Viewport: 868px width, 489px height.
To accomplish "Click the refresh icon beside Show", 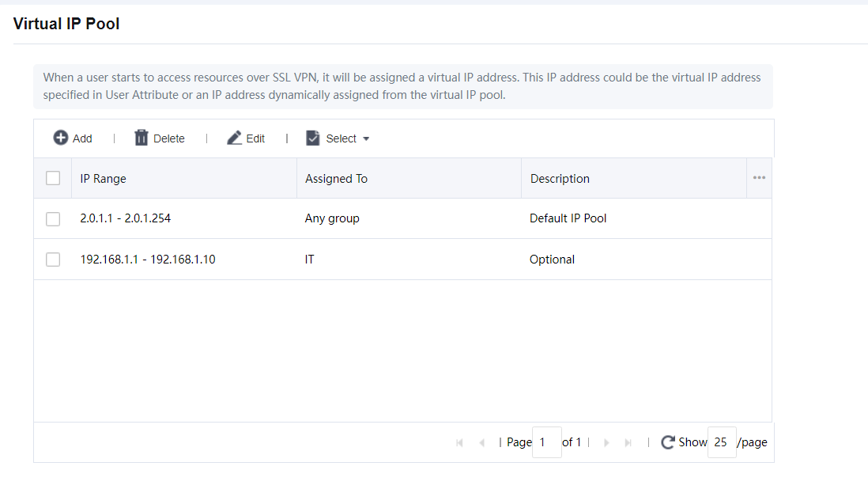I will click(668, 442).
